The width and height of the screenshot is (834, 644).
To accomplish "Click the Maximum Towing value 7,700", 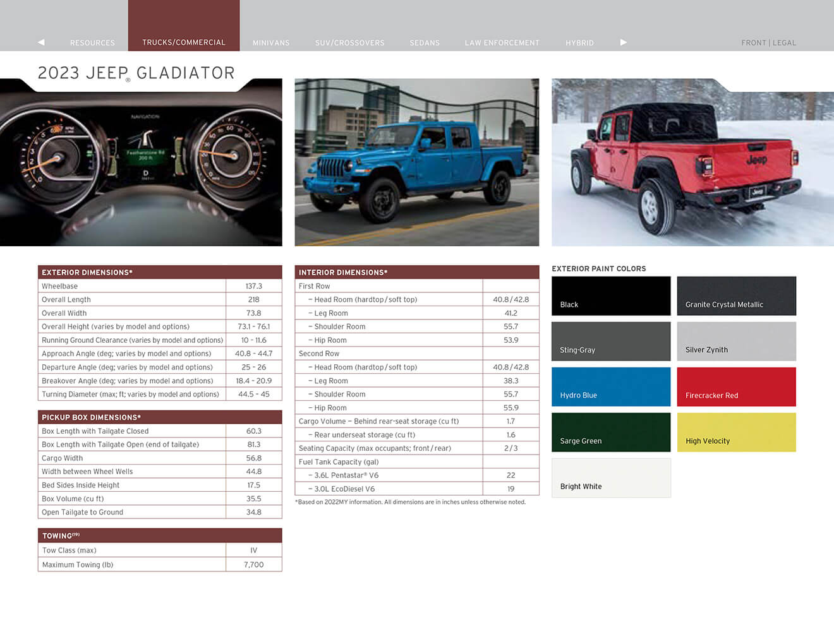I will coord(254,565).
